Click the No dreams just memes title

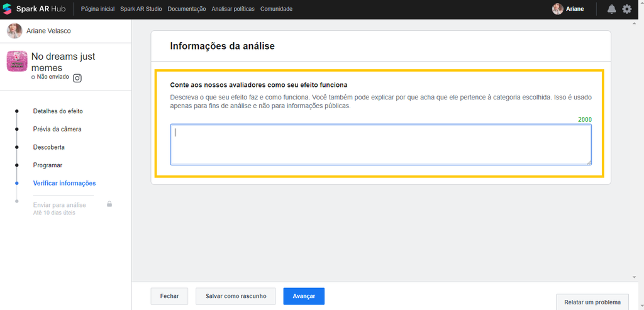[64, 62]
